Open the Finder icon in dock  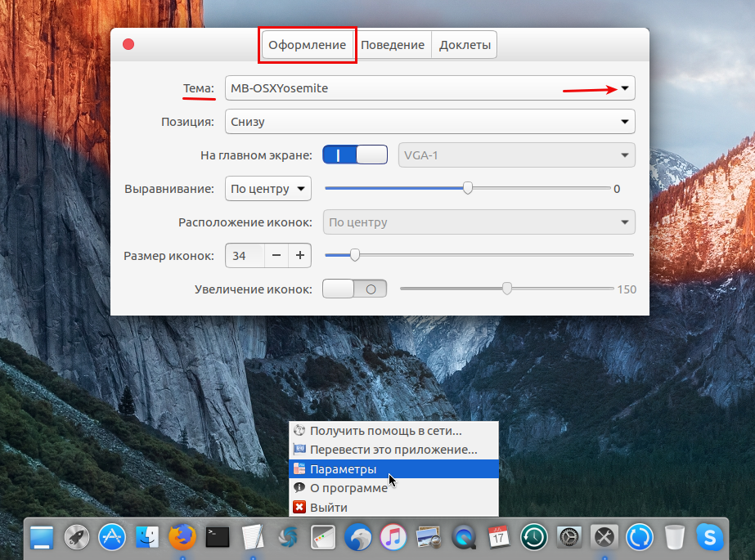(x=147, y=537)
